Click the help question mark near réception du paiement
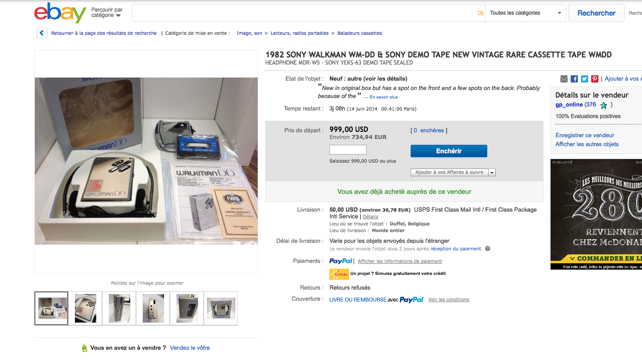This screenshot has height=364, width=642. point(487,249)
